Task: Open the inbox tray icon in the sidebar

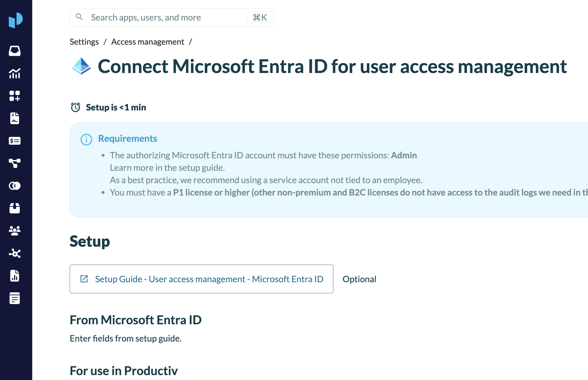Action: point(15,51)
